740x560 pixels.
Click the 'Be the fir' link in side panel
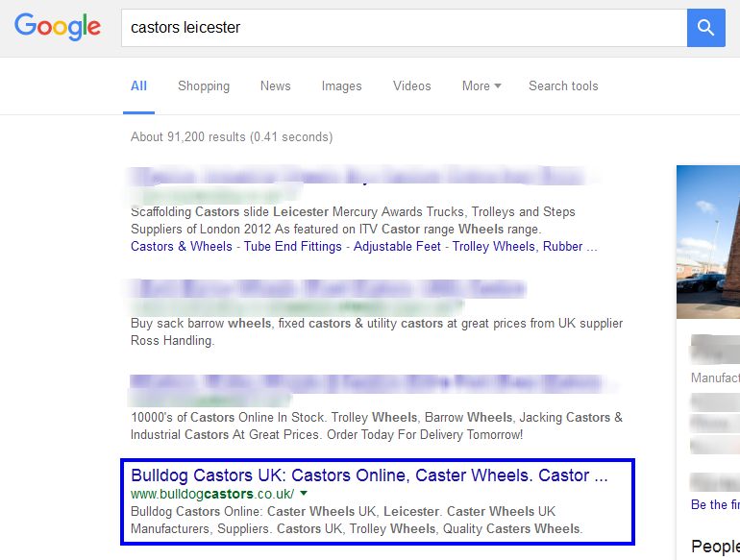point(715,504)
